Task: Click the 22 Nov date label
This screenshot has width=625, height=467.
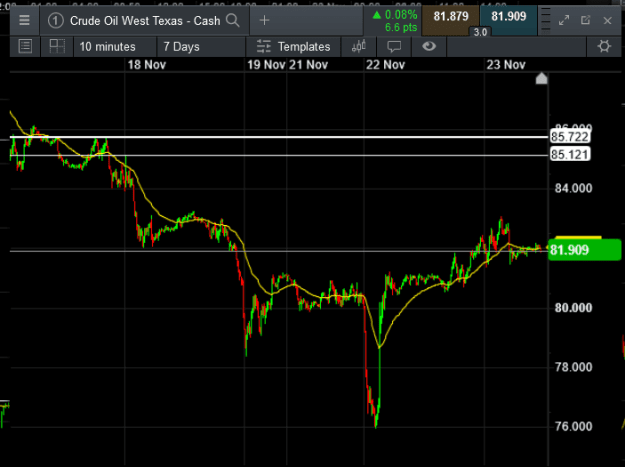Action: 385,65
